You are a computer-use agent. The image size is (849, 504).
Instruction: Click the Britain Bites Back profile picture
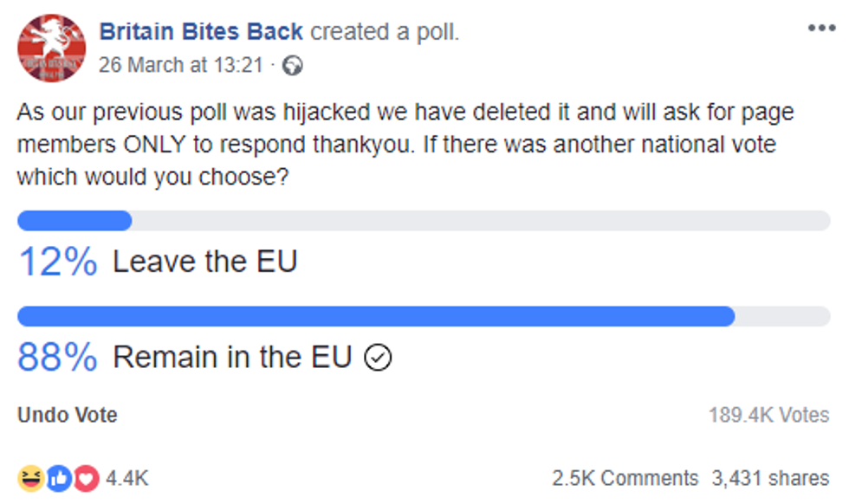point(52,48)
